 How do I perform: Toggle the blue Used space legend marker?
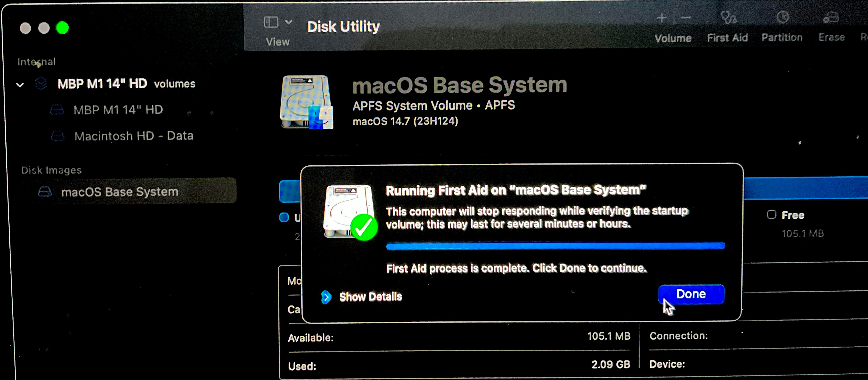284,217
